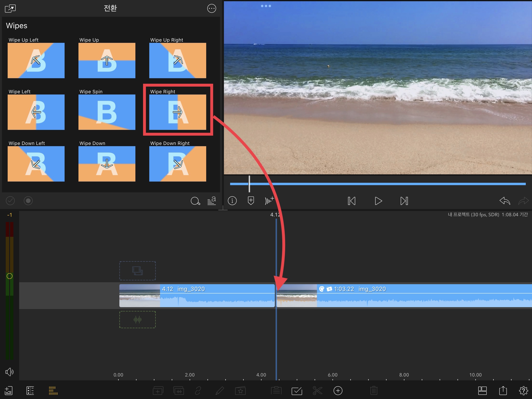Expand the three-dot menu above preview
This screenshot has height=399, width=532.
coord(266,6)
